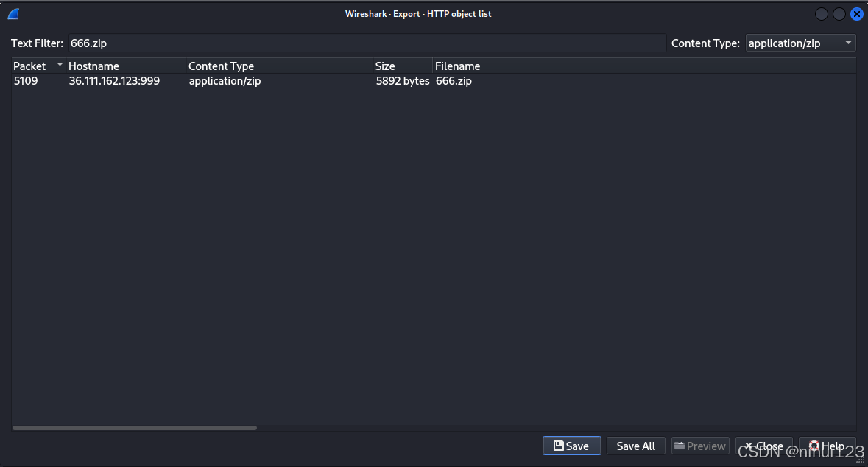Image resolution: width=868 pixels, height=467 pixels.
Task: Click the minimize window circle button
Action: 822,14
